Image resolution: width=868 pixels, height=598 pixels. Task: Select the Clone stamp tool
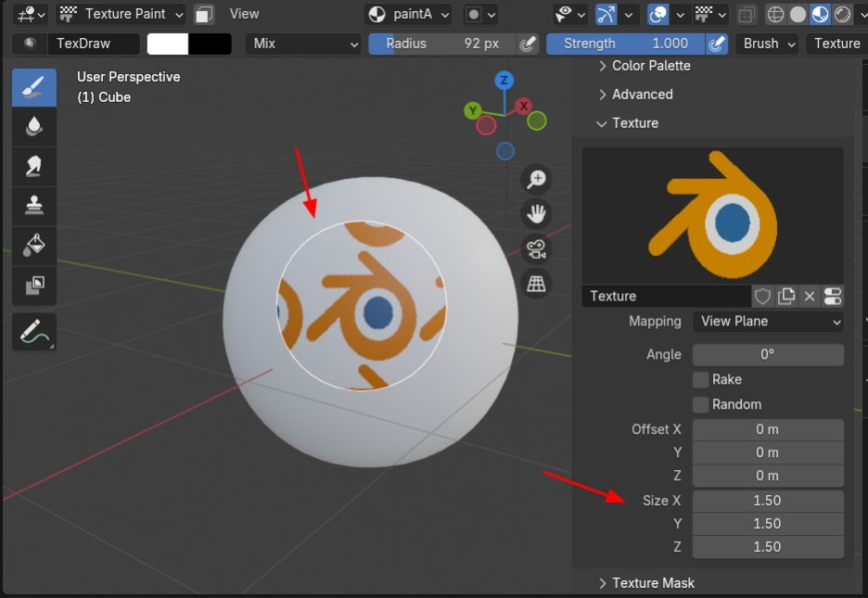click(33, 206)
